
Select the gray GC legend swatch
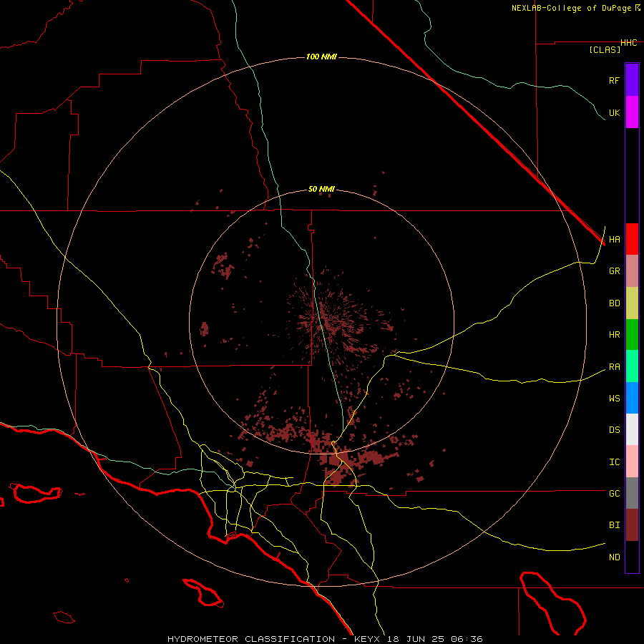click(632, 493)
